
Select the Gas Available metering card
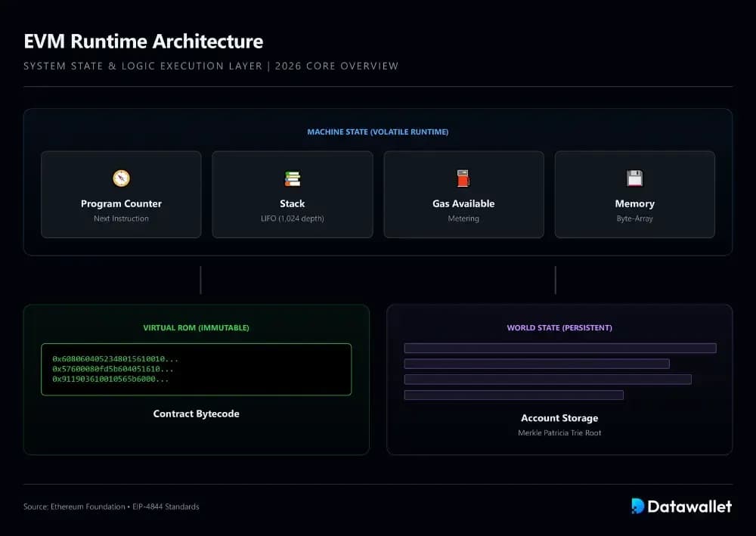point(463,194)
